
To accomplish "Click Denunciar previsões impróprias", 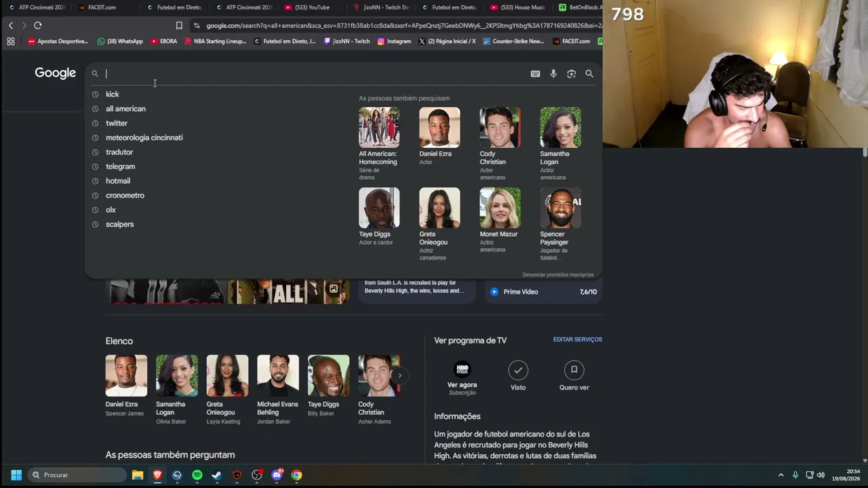I will [557, 274].
